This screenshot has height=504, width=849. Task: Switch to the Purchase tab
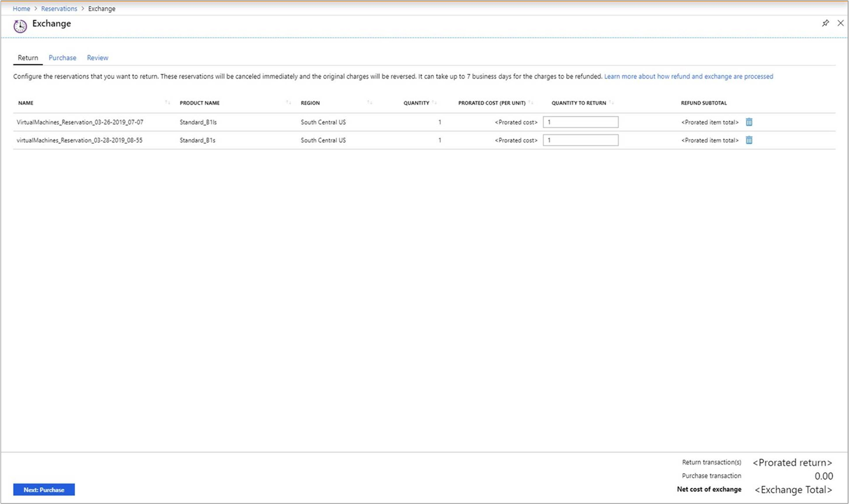tap(62, 58)
